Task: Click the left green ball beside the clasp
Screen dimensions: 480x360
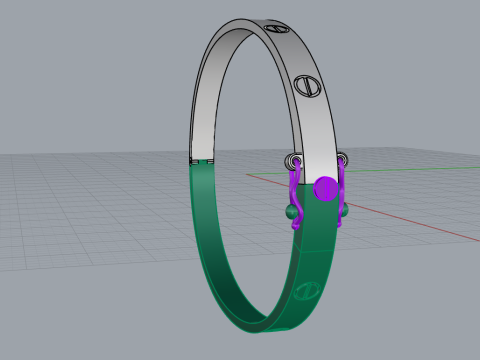Action: [x=291, y=211]
